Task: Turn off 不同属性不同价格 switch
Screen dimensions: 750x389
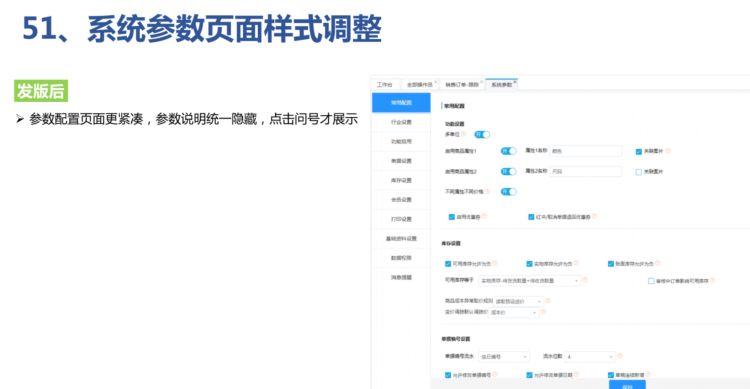Action: click(508, 192)
